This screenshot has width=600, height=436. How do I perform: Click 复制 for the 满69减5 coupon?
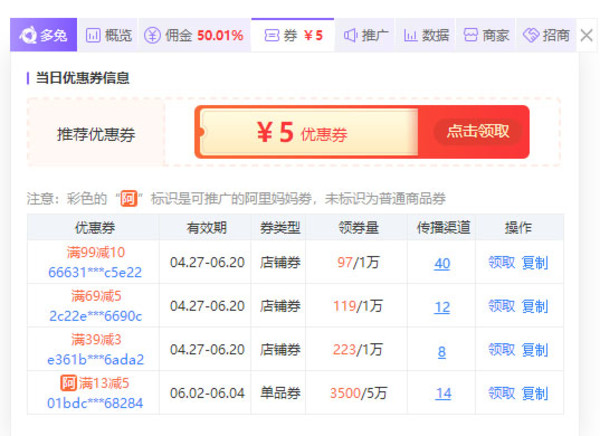pyautogui.click(x=535, y=306)
